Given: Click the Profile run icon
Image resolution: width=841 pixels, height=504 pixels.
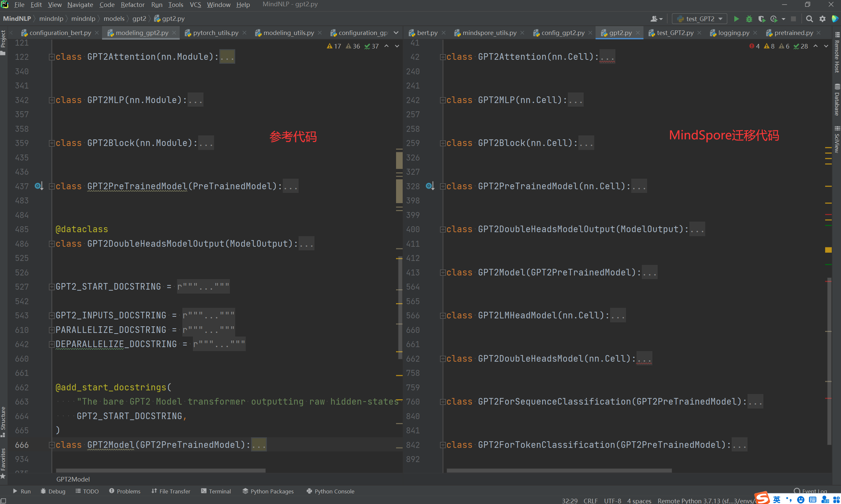Looking at the screenshot, I should click(774, 19).
